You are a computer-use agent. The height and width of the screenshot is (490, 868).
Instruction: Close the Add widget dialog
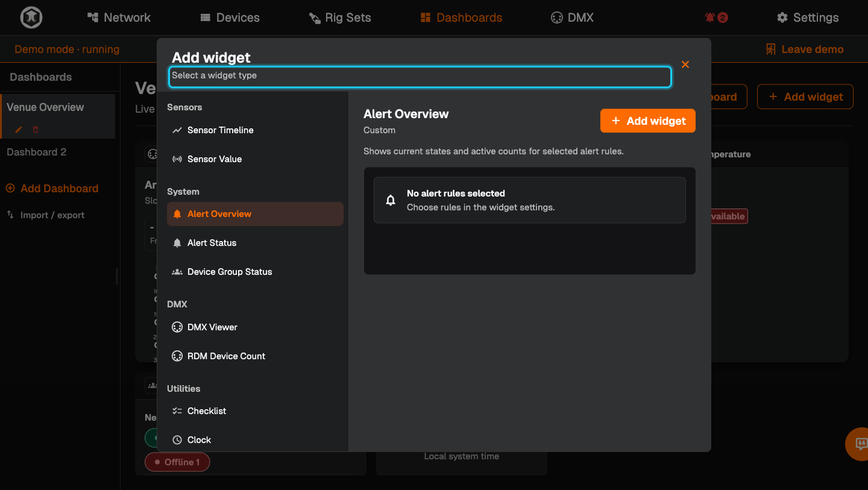685,64
